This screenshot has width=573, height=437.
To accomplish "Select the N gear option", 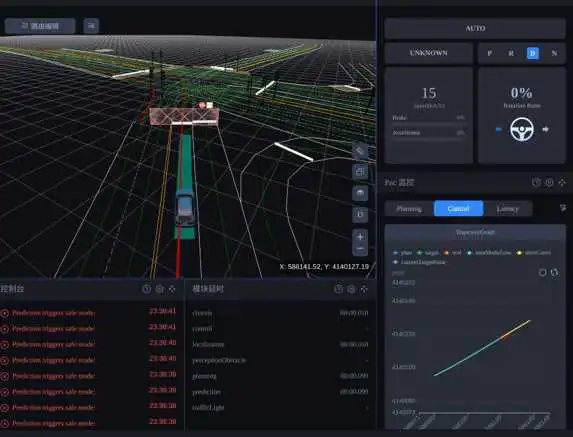I will (x=554, y=53).
